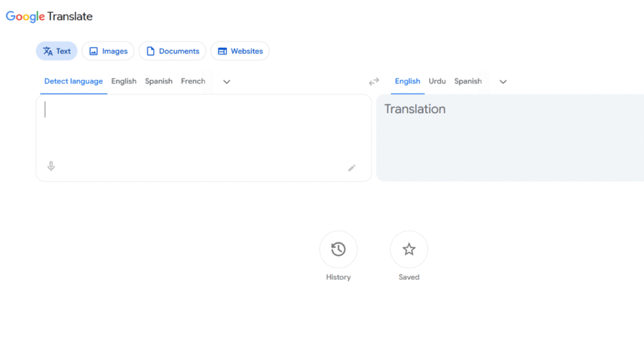Set source language to French

tap(193, 81)
